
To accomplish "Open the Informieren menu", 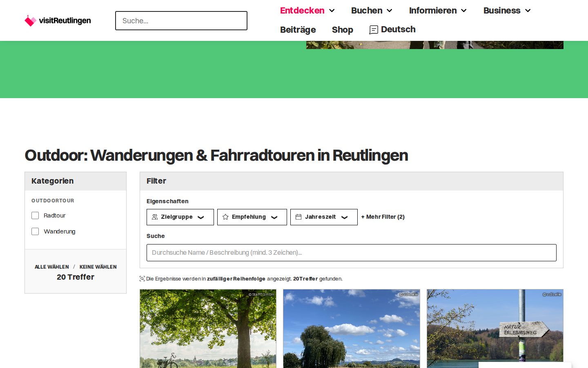I will coord(433,11).
